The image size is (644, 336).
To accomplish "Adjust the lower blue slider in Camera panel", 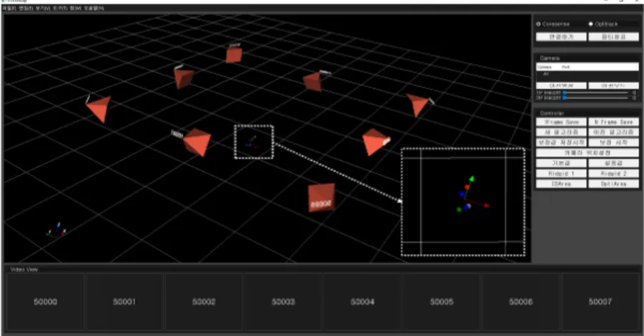I will [565, 98].
